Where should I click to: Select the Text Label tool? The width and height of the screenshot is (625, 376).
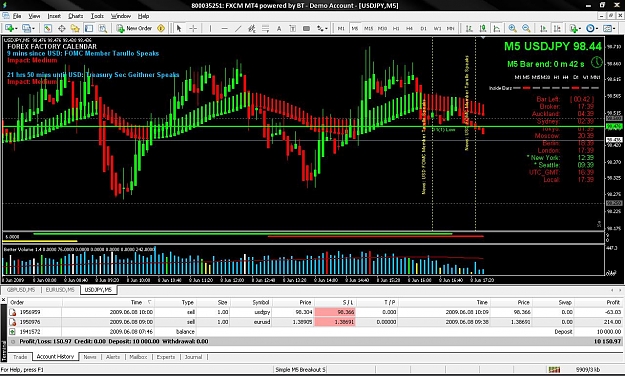(x=293, y=28)
